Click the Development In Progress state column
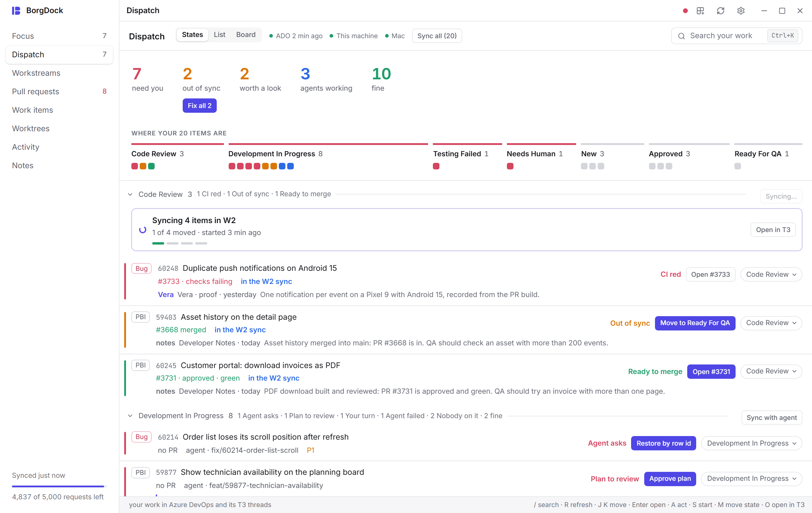Viewport: 812px width, 513px height. coord(328,157)
